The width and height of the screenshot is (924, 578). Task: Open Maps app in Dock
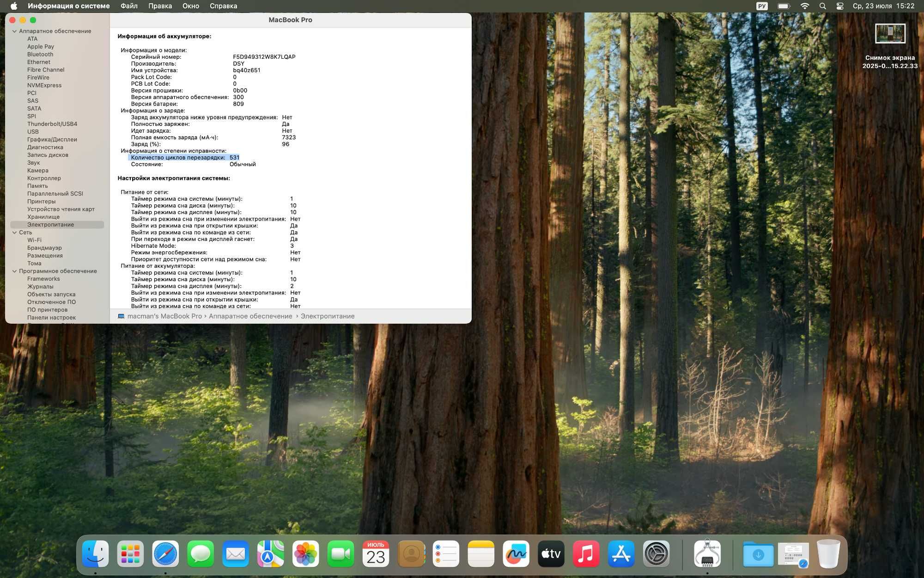271,553
